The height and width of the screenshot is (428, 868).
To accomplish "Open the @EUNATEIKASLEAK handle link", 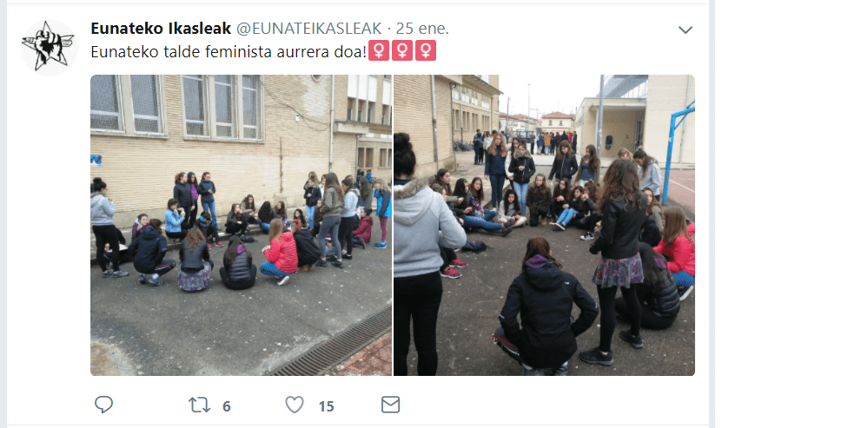I will [309, 28].
